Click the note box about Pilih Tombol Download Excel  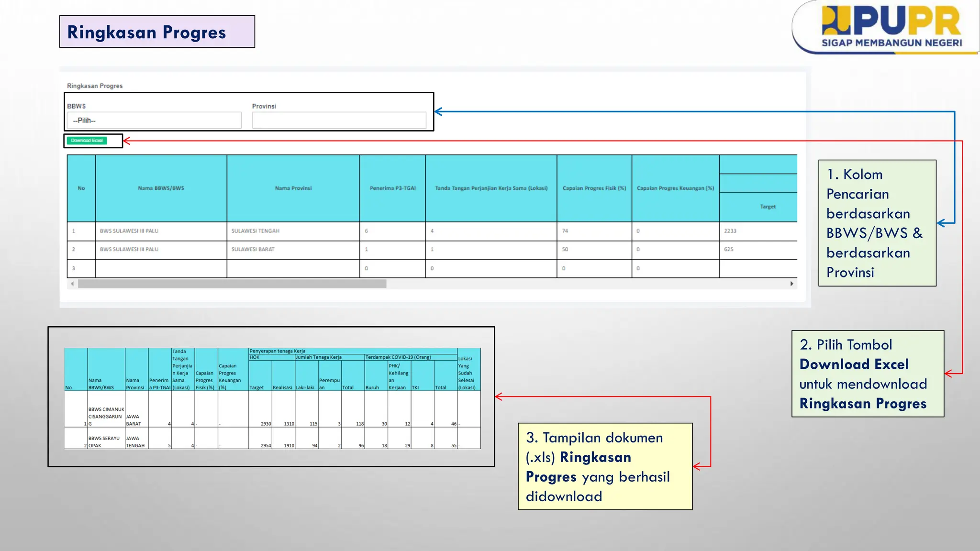click(867, 374)
